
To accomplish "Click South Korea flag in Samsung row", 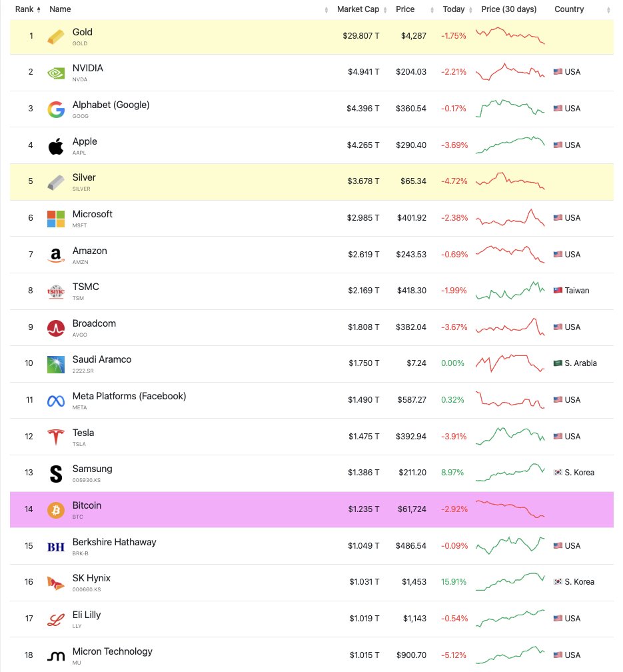I will (558, 472).
